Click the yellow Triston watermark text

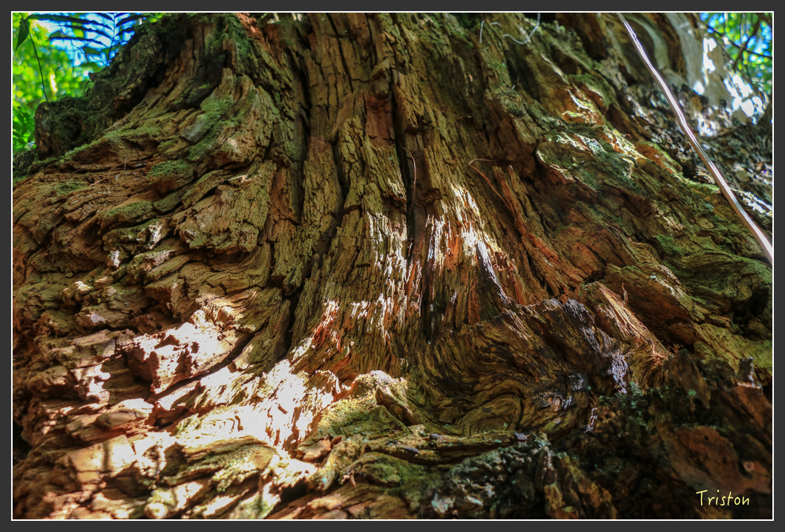click(722, 499)
